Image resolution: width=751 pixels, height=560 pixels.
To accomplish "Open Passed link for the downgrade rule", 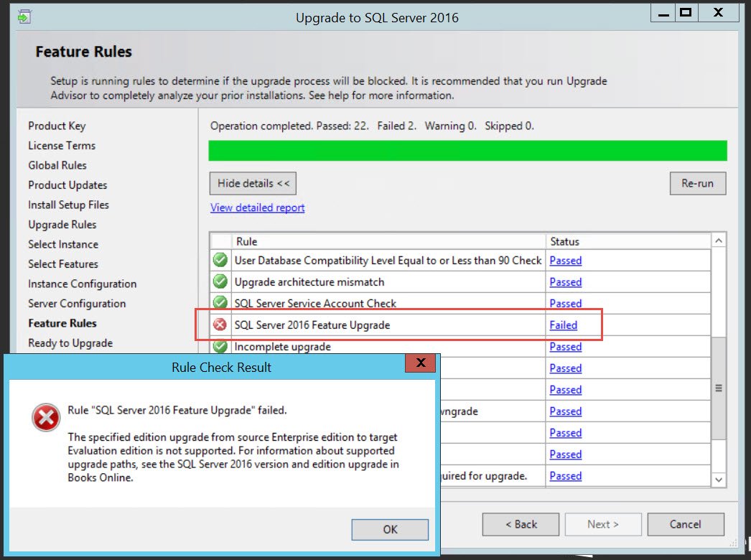I will point(566,411).
